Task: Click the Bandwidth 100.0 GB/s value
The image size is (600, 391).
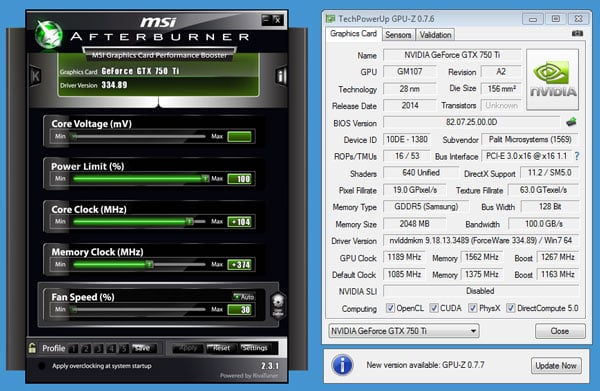Action: [544, 224]
